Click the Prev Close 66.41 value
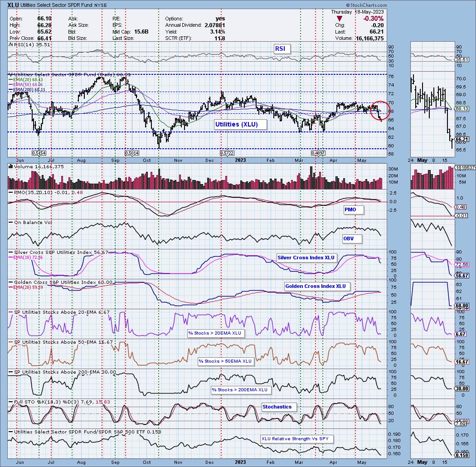Viewport: 476px width, 467px height. pyautogui.click(x=44, y=39)
